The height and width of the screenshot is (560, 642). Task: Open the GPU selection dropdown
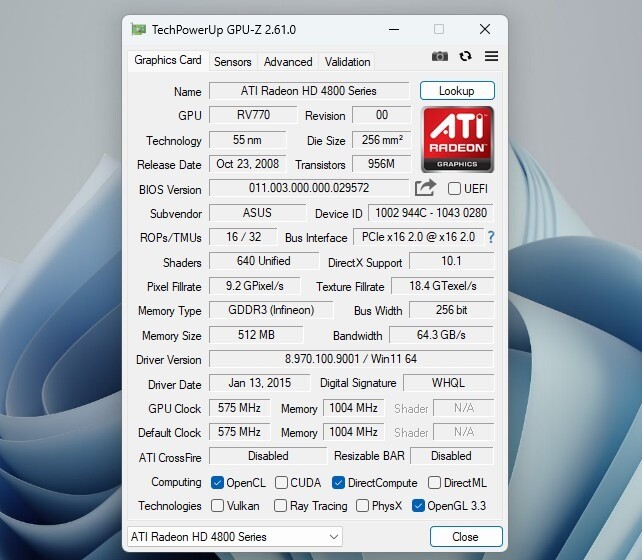(x=235, y=537)
